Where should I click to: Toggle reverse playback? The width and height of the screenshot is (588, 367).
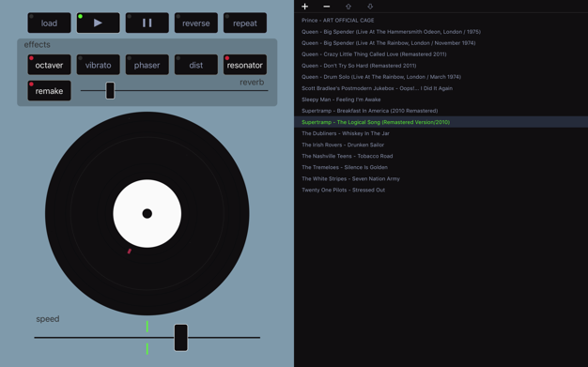coord(196,23)
